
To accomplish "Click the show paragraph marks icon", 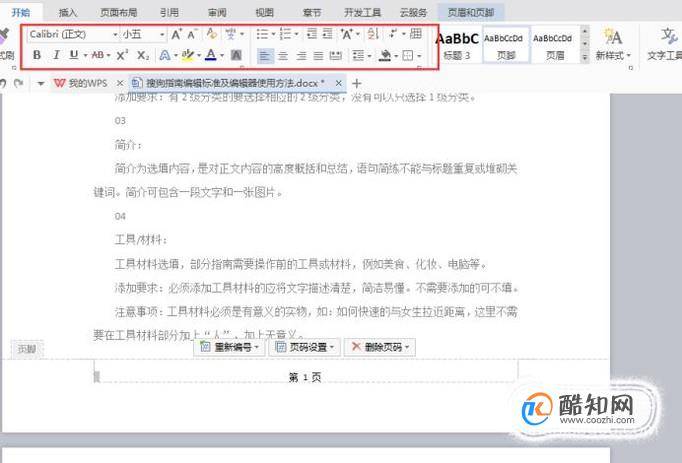I will [394, 34].
